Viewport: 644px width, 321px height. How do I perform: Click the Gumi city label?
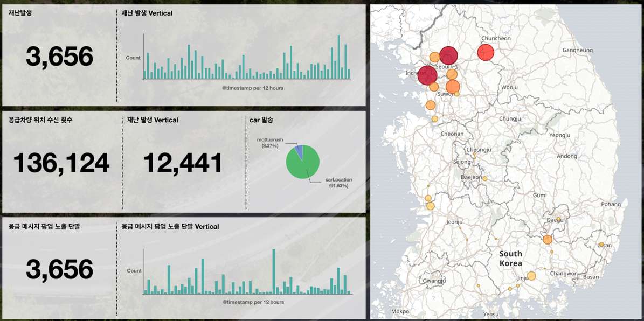(539, 196)
